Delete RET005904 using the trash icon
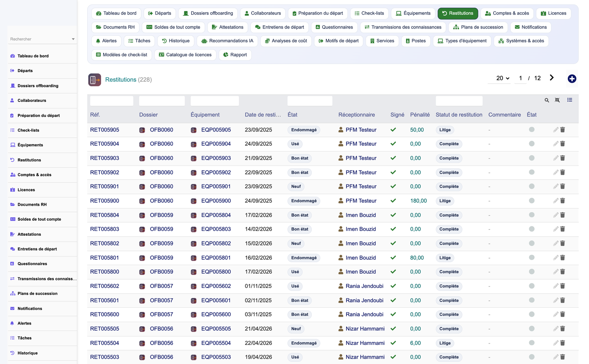 point(563,144)
